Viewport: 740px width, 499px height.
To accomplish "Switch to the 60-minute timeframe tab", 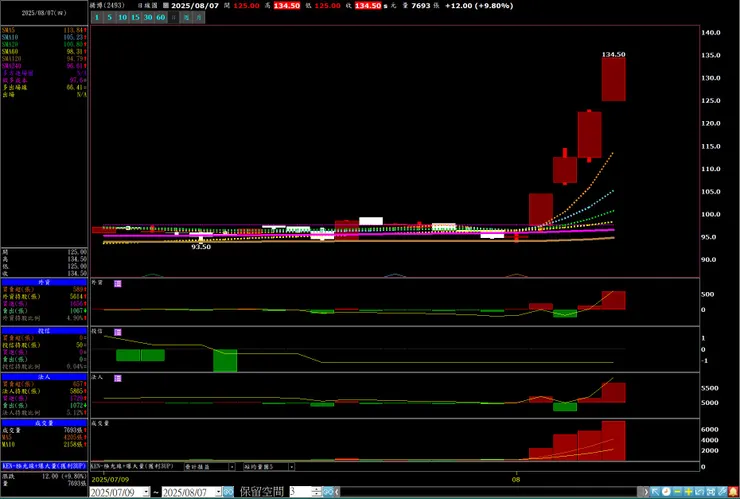I will tap(160, 17).
